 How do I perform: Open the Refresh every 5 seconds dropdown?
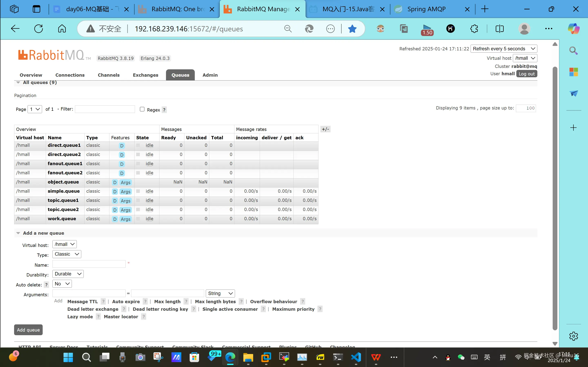pos(504,49)
